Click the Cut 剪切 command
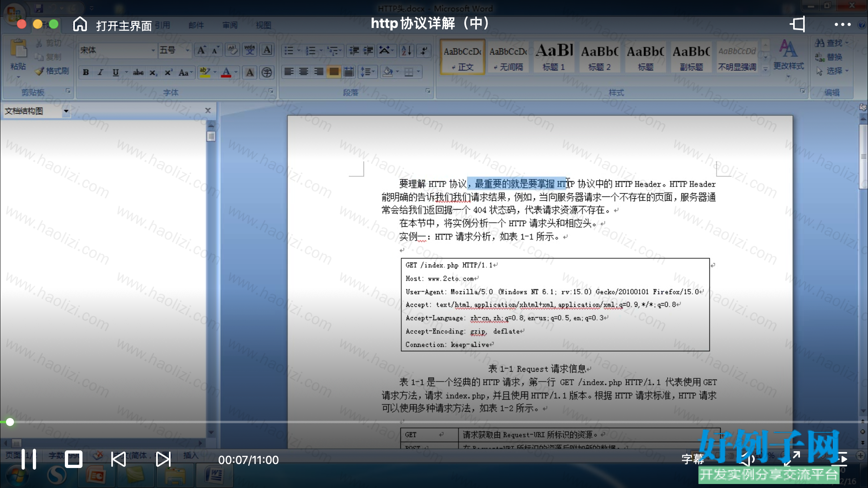The image size is (868, 488). point(49,43)
